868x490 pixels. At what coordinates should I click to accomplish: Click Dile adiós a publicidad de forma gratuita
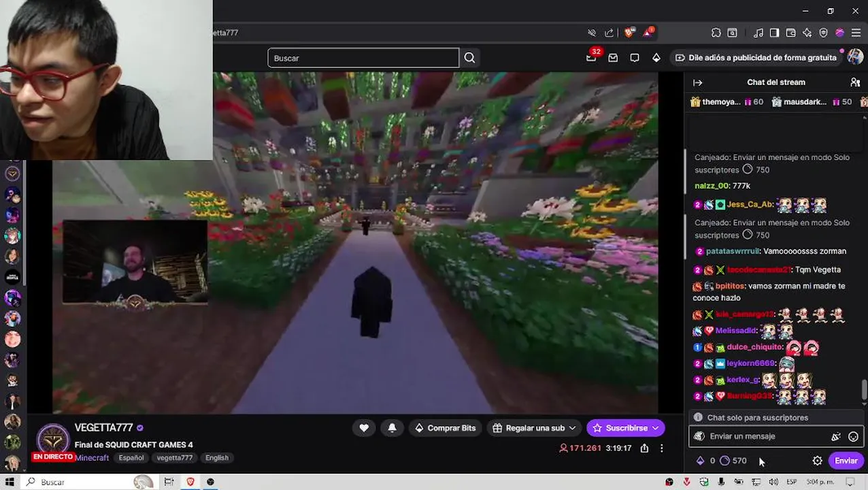tap(755, 58)
